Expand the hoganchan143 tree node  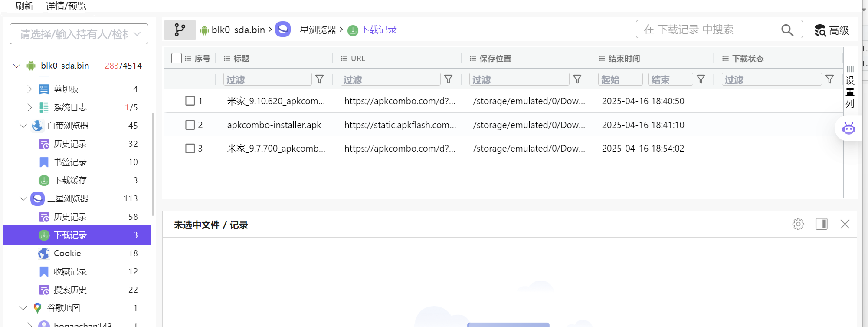coord(29,324)
